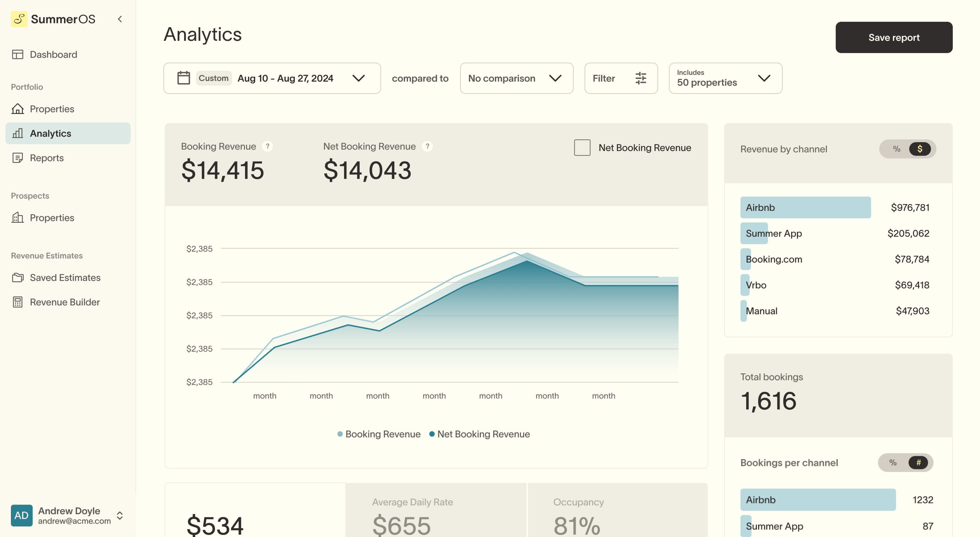Screen dimensions: 980x537
Task: Open help tooltip next to Net Booking Revenue
Action: (427, 147)
